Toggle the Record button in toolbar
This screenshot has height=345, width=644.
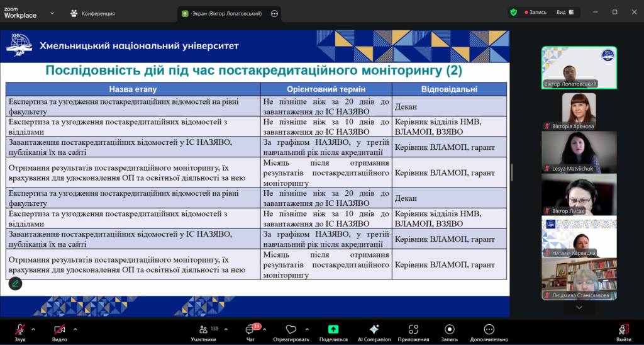[449, 329]
